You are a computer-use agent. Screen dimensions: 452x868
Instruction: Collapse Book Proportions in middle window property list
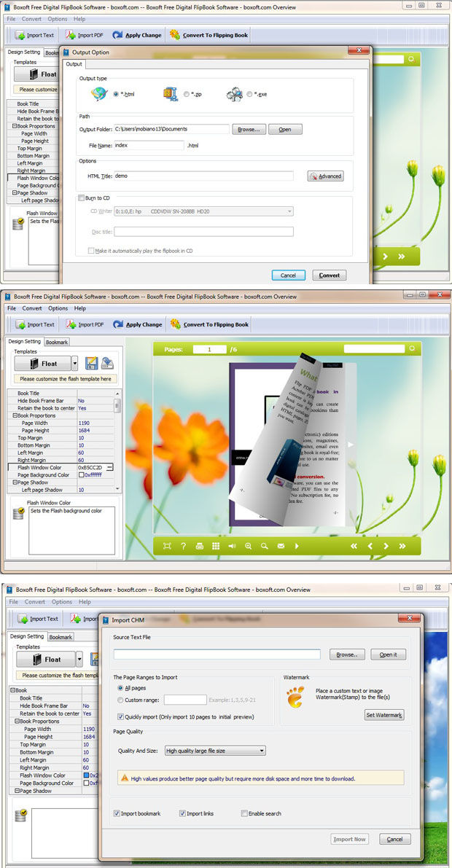[x=15, y=415]
